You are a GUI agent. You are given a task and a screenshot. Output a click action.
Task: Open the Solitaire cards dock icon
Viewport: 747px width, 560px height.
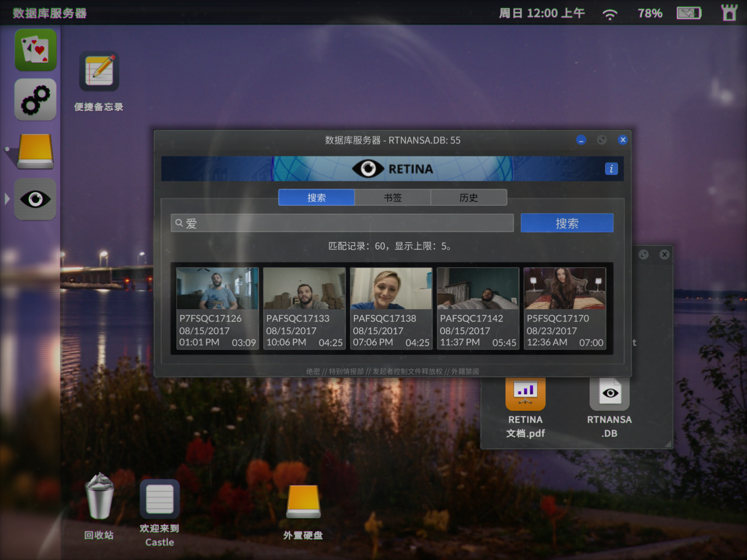35,50
